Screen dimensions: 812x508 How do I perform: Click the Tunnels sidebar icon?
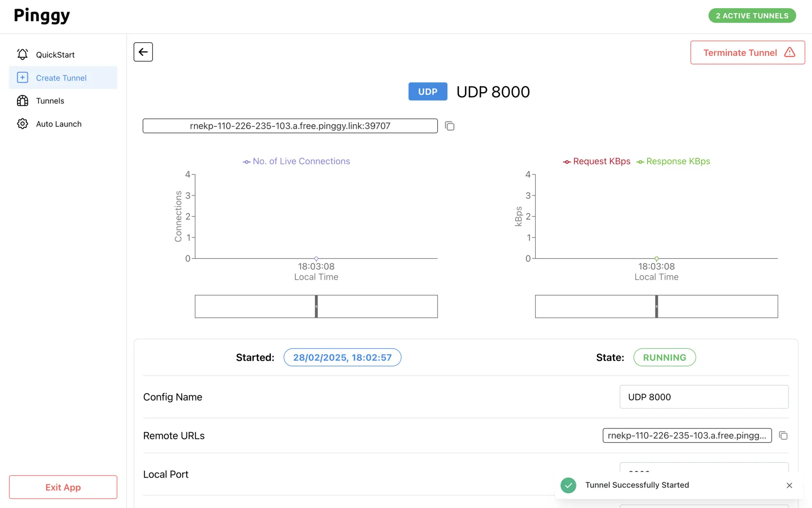point(23,101)
